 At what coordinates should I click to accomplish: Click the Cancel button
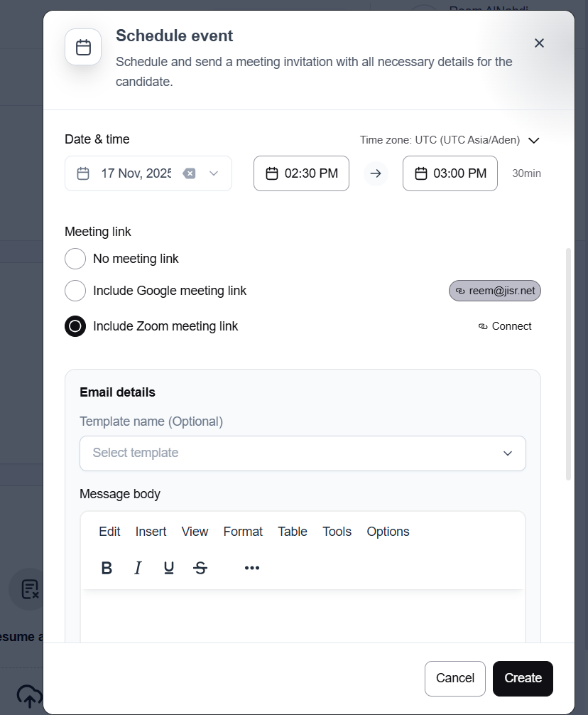tap(454, 678)
